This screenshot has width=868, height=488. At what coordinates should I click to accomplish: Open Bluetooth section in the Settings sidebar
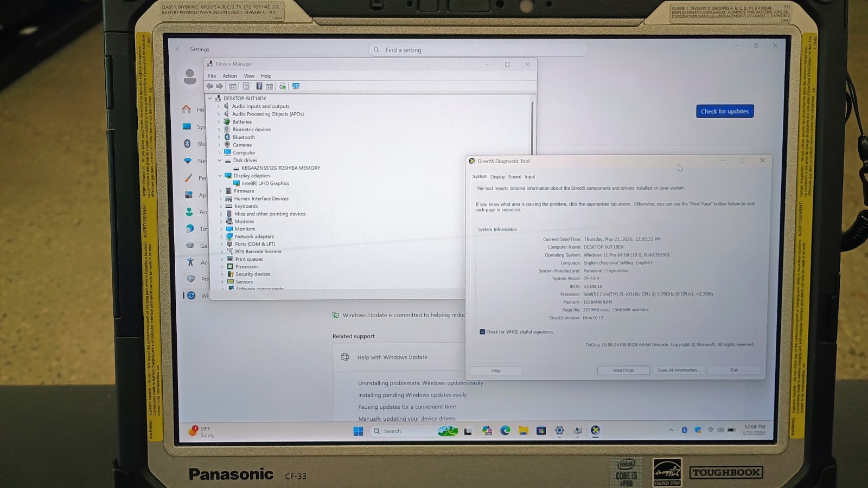(187, 144)
